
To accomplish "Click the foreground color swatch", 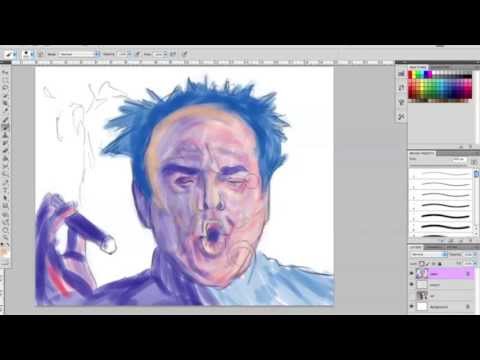I will [4, 251].
